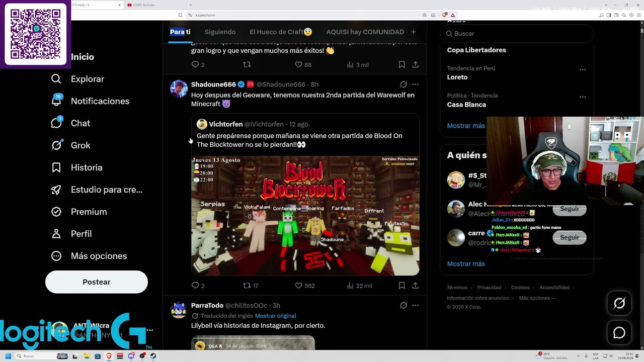Viewport: 644px width, 362px height.
Task: Open Información sobre anuncios link
Action: click(478, 298)
